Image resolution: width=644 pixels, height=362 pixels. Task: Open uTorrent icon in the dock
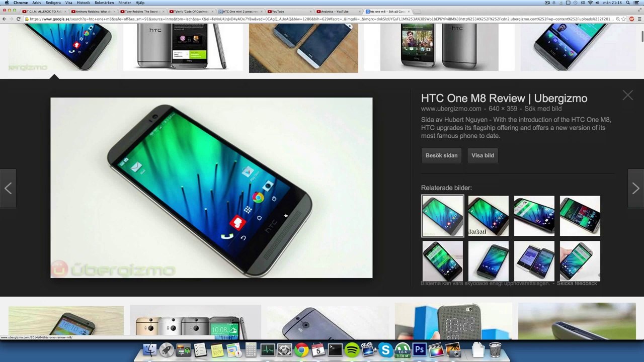click(x=403, y=349)
